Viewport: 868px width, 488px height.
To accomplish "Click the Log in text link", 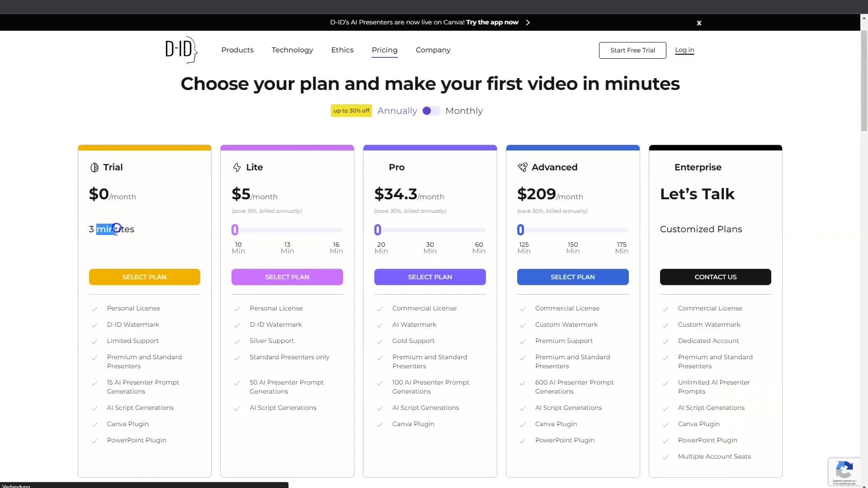I will pyautogui.click(x=684, y=49).
